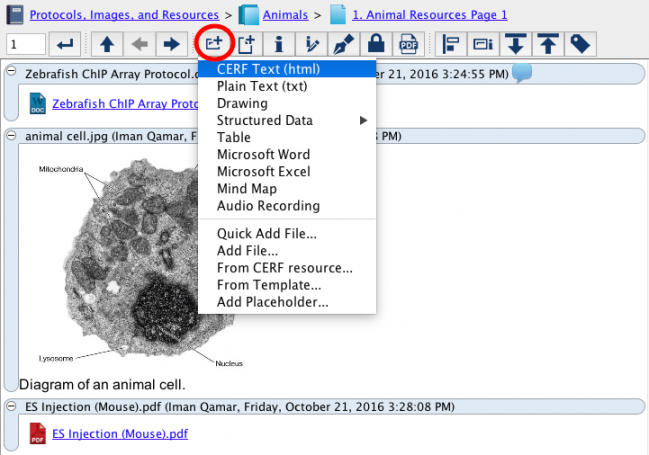Click the red PDF file icon
The height and width of the screenshot is (455, 649).
tap(38, 433)
